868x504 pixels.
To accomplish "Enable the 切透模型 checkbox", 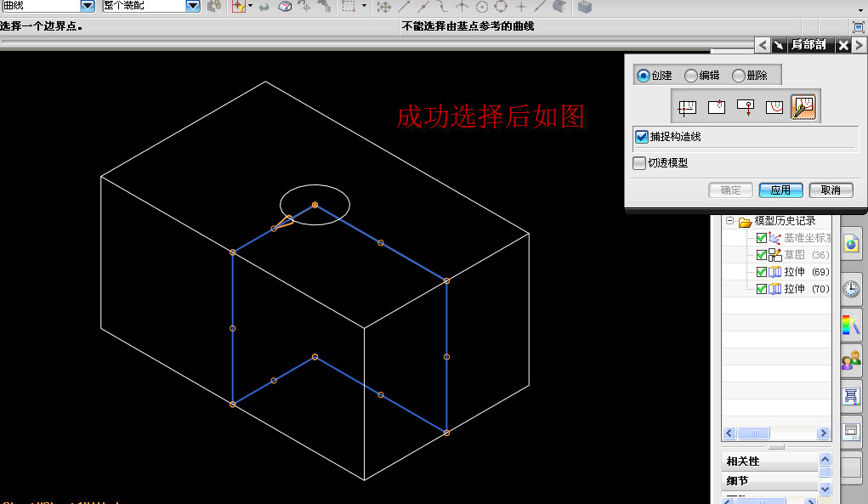I will click(639, 162).
